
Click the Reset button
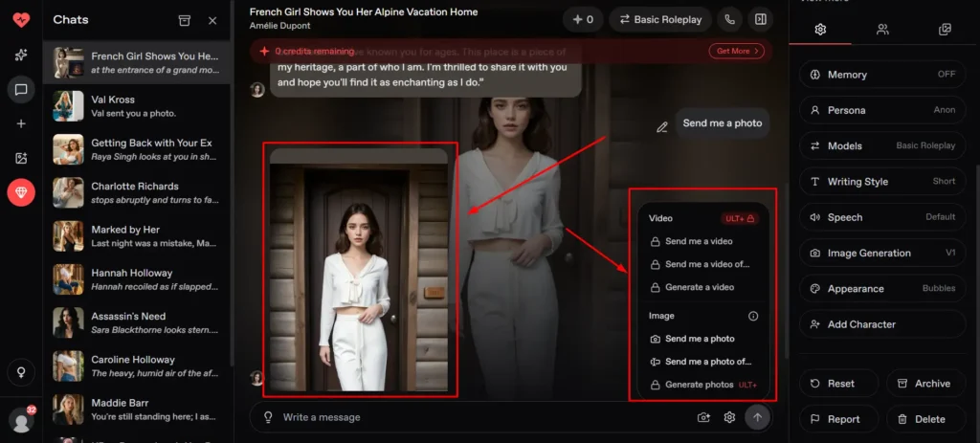838,384
